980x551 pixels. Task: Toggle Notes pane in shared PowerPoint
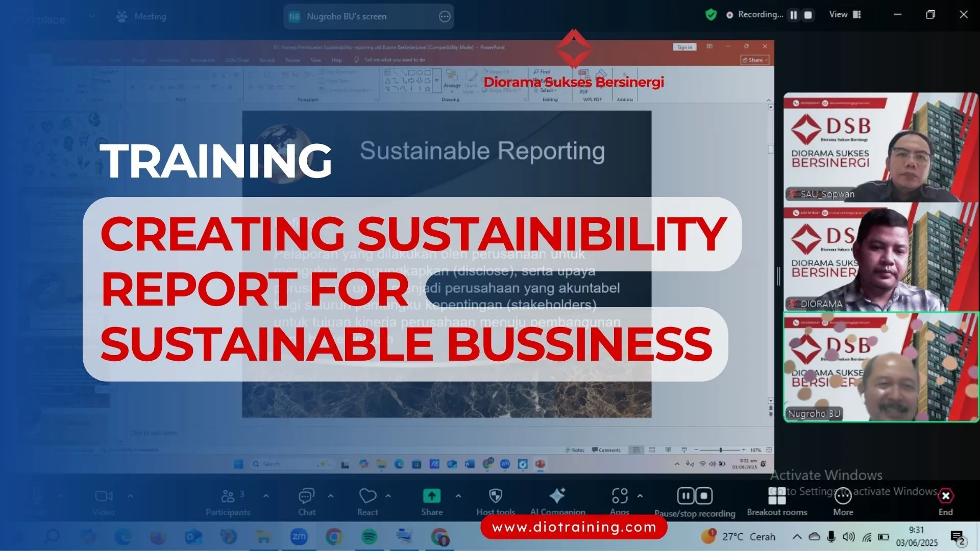575,450
